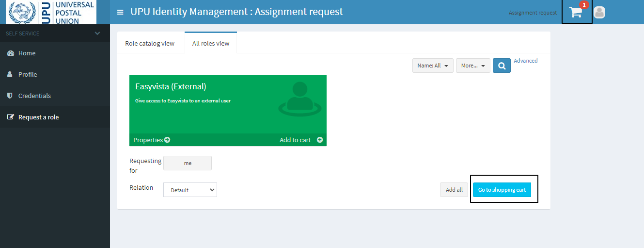Add Easyvista (External) to cart
The height and width of the screenshot is (248, 644).
[x=301, y=140]
